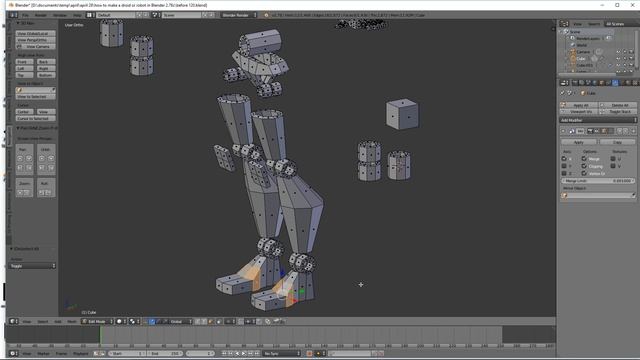Open the Scene selector dropdown
Screen dimensions: 640x360
pyautogui.click(x=182, y=15)
